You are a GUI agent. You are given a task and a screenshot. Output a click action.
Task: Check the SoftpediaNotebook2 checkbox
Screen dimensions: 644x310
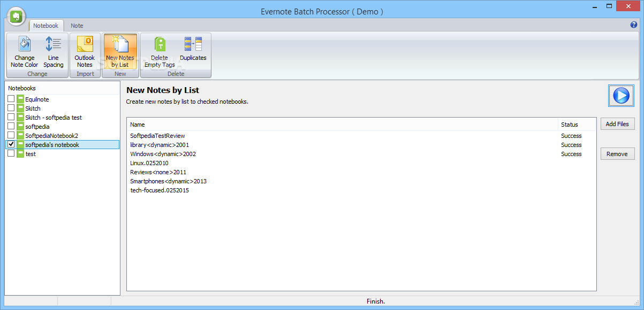click(x=11, y=136)
